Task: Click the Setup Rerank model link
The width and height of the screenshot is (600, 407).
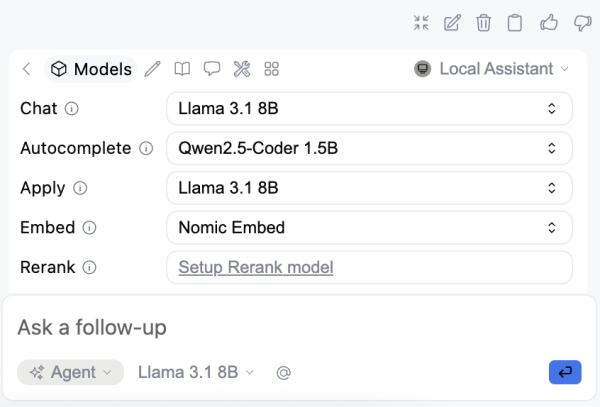Action: [256, 267]
